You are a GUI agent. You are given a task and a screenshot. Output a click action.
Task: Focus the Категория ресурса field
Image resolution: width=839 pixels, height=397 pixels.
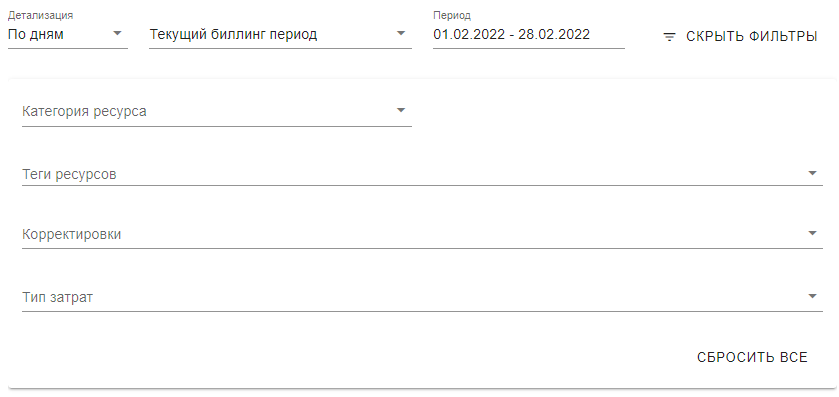[x=217, y=112]
